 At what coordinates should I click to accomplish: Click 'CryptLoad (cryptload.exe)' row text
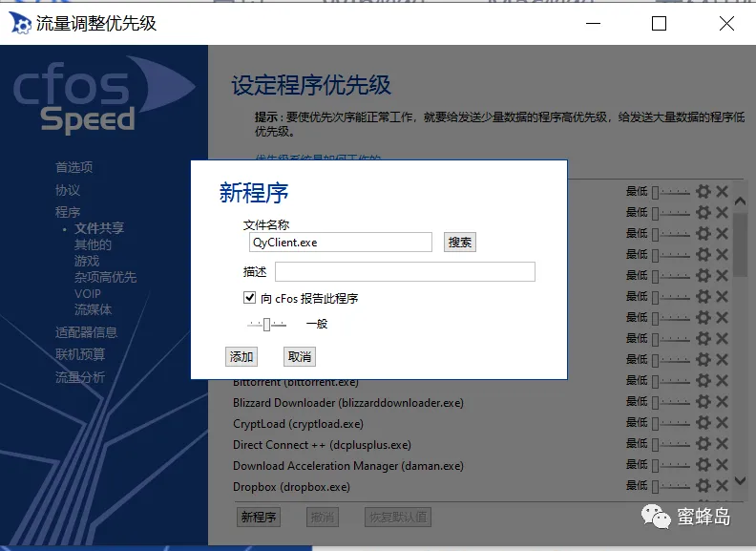(x=298, y=424)
